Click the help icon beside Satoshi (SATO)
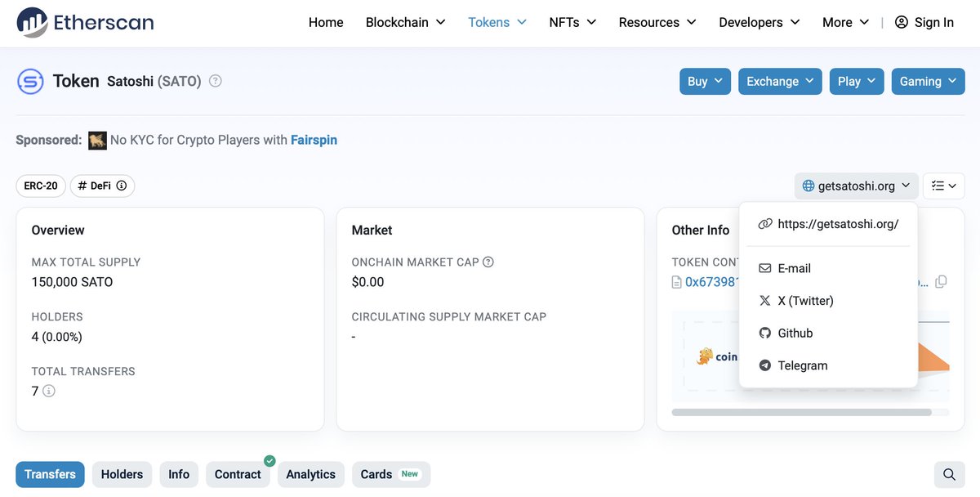980x497 pixels. 214,80
